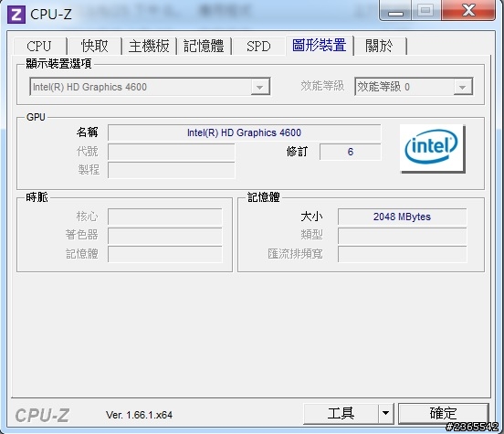This screenshot has height=434, width=504.
Task: Select the 圖形裝置 tab
Action: pyautogui.click(x=320, y=45)
